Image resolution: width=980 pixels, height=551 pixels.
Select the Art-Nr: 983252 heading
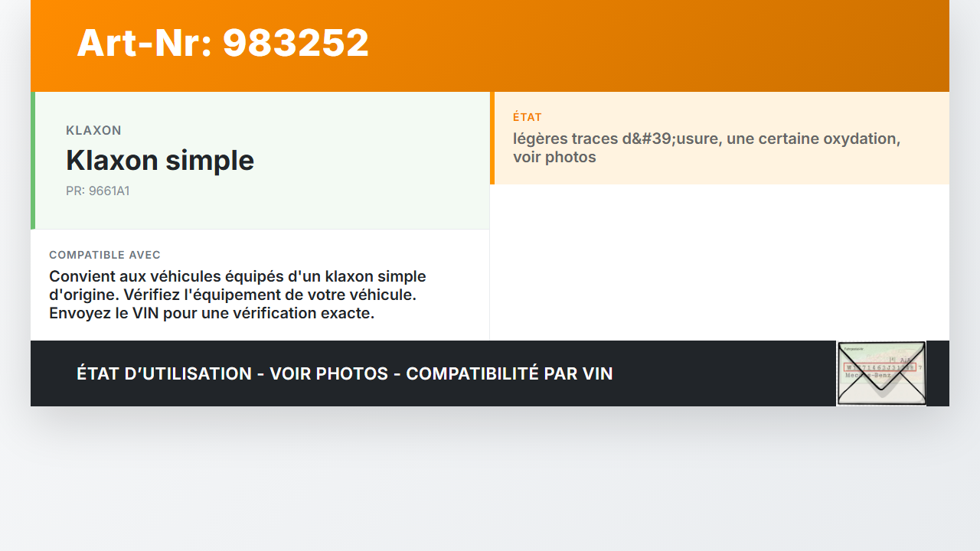[223, 43]
